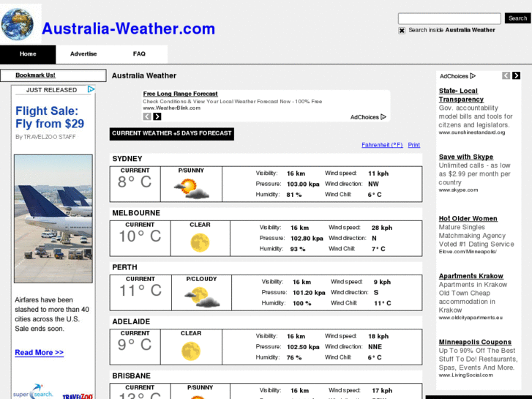Click the Search button

pos(517,18)
